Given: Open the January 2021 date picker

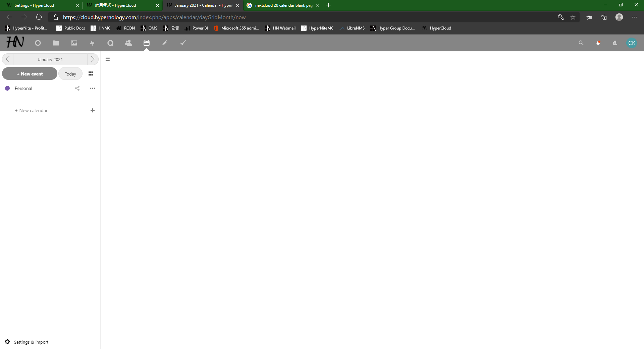Looking at the screenshot, I should click(x=50, y=59).
